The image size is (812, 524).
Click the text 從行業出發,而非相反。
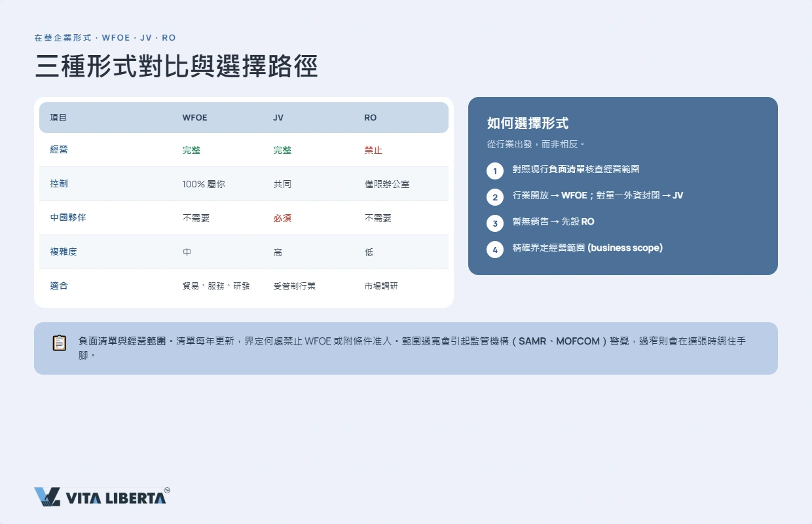536,144
